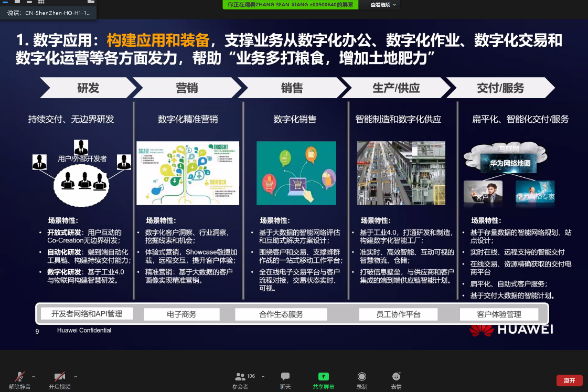Click the grid icon in top-left corner
This screenshot has height=392, width=588.
pos(41,2)
